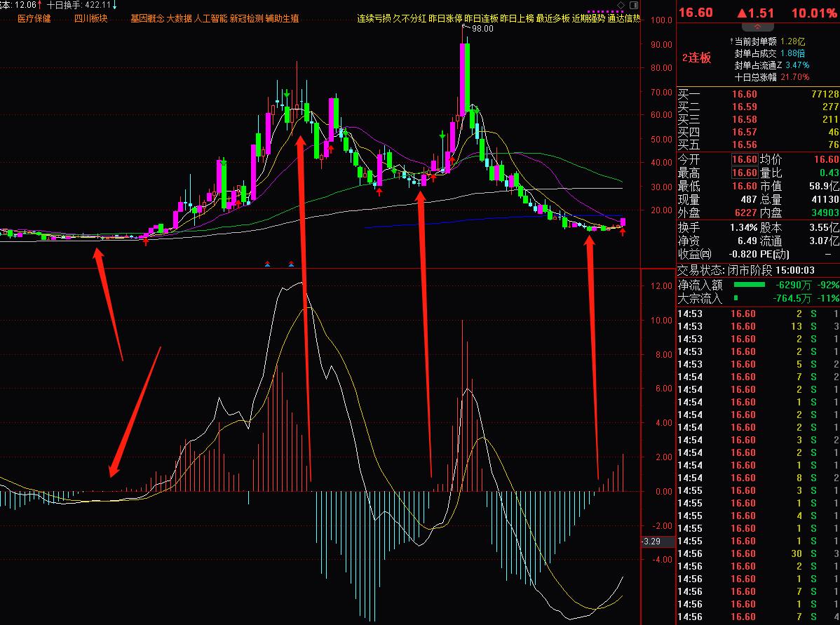The width and height of the screenshot is (840, 625).
Task: Click the 收益(四) value -0.820
Action: tap(743, 254)
